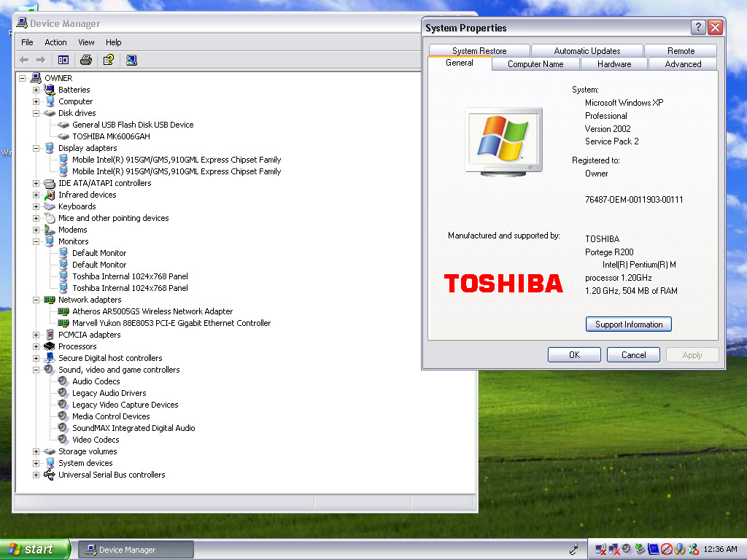This screenshot has width=747, height=560.
Task: Click the Print toolbar icon
Action: pyautogui.click(x=86, y=60)
